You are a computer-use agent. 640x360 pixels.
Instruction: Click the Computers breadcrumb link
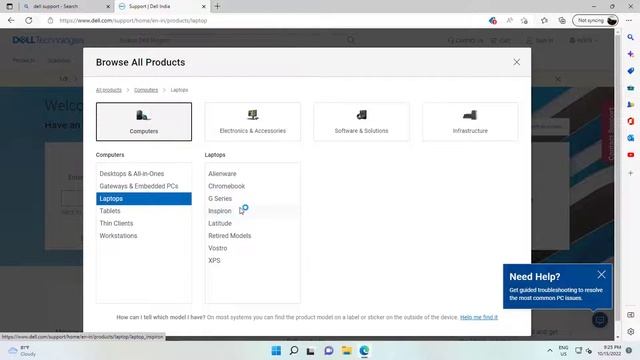click(x=146, y=90)
